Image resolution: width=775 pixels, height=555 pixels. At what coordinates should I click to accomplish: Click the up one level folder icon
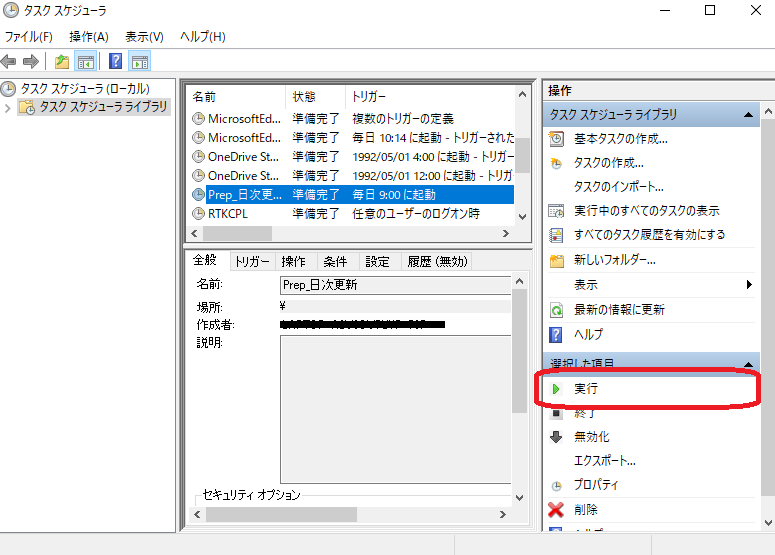[63, 61]
